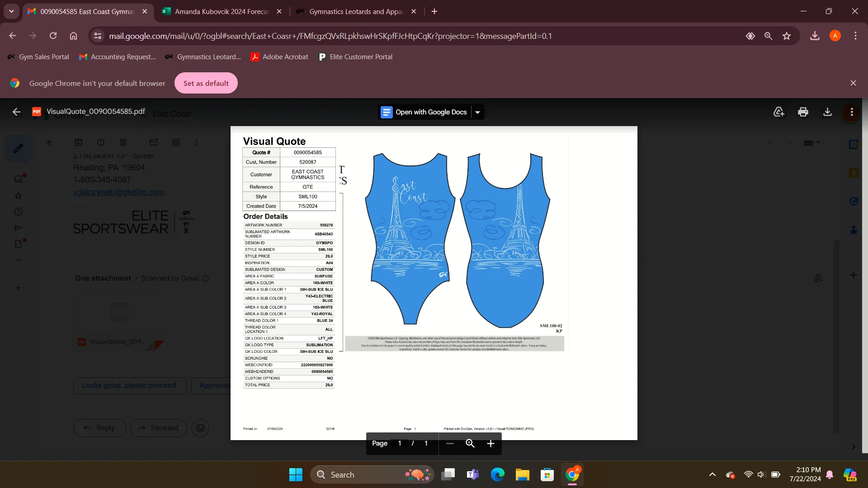Open Gymnastics Leotard bookmark
Image resolution: width=868 pixels, height=488 pixels.
(203, 57)
